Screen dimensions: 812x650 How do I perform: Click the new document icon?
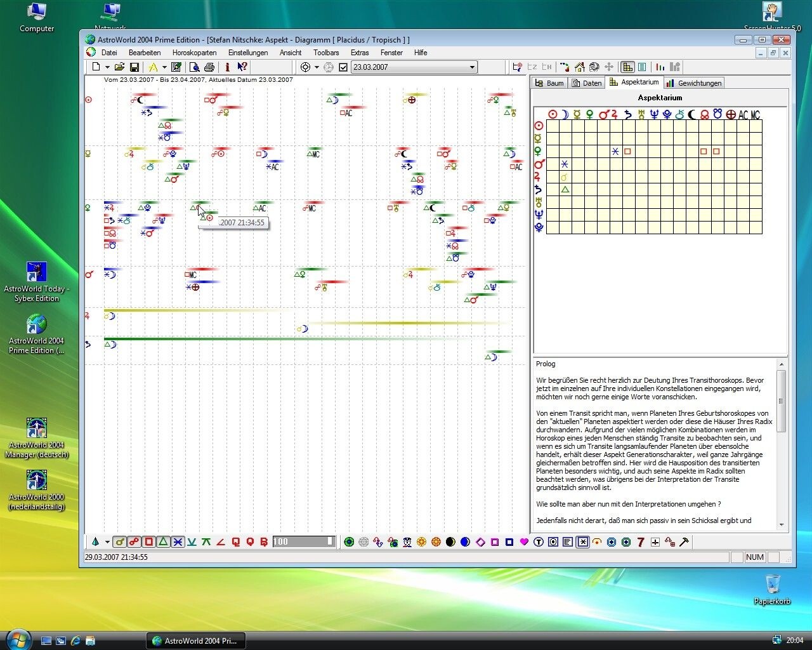click(96, 67)
